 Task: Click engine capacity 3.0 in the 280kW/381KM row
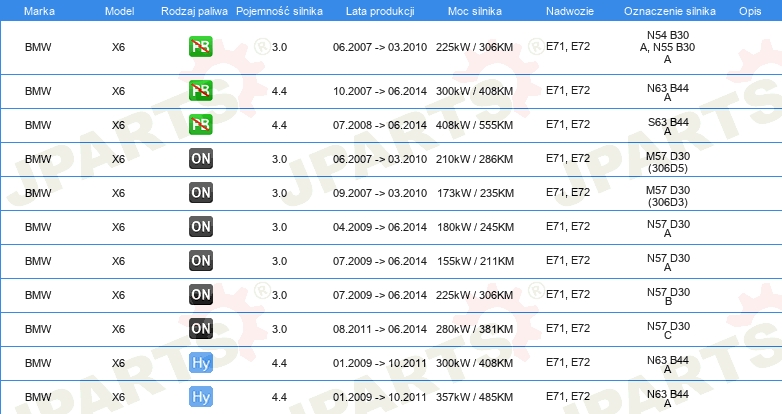279,329
